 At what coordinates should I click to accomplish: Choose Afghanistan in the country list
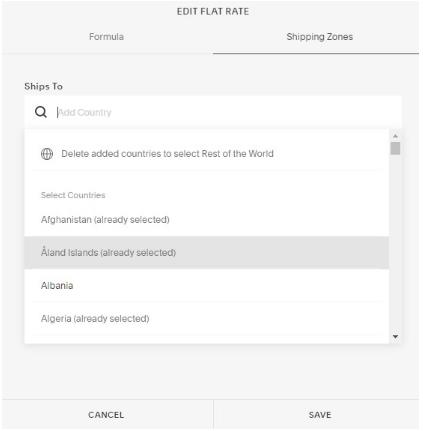tap(206, 220)
